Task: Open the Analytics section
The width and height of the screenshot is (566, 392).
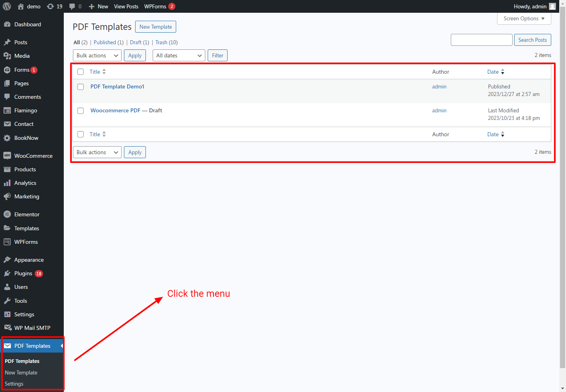Action: tap(25, 183)
